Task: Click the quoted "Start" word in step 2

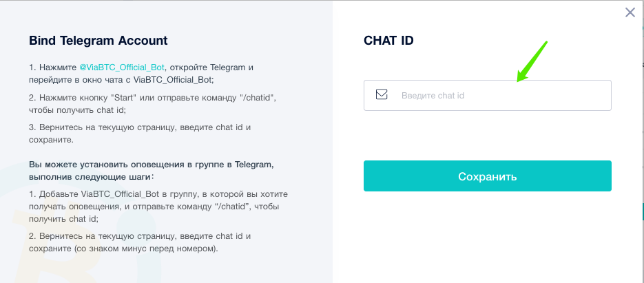Action: click(125, 98)
